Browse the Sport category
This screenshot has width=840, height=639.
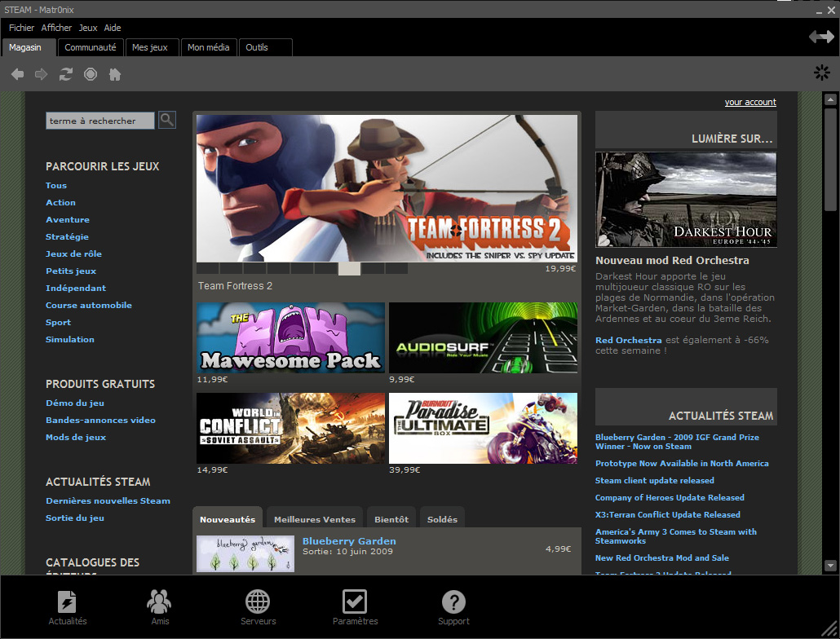(x=58, y=322)
